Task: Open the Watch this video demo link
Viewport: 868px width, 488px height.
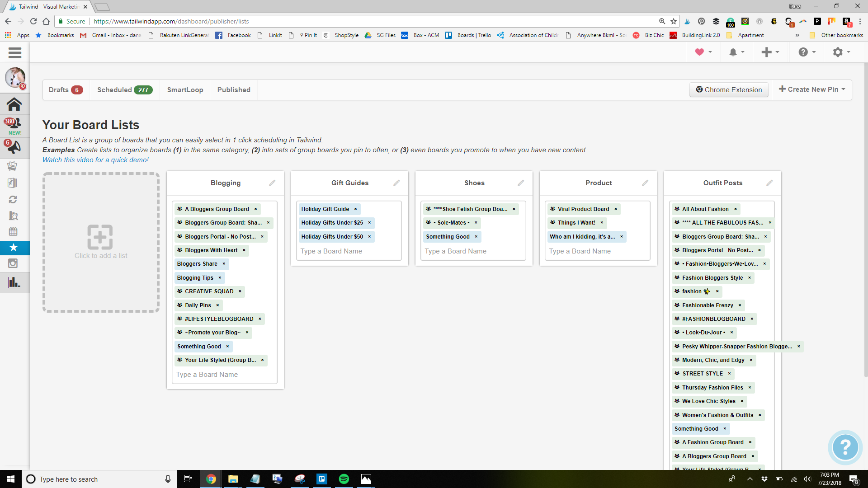Action: point(95,160)
